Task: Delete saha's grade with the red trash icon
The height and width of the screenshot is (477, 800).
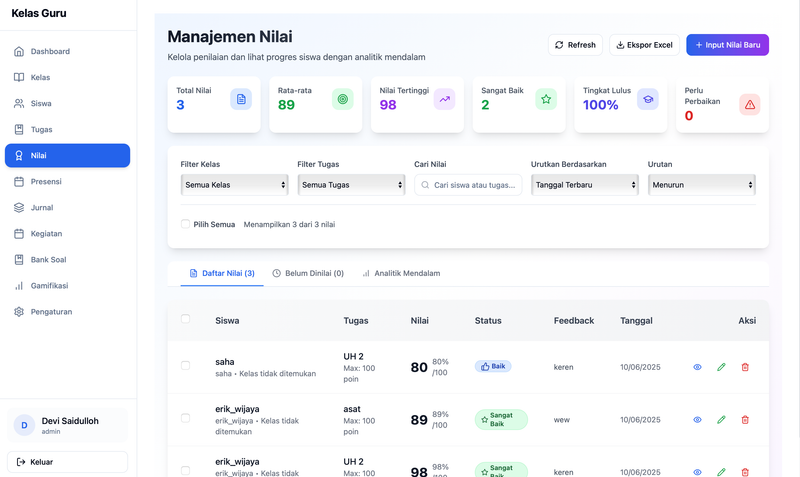Action: [745, 367]
